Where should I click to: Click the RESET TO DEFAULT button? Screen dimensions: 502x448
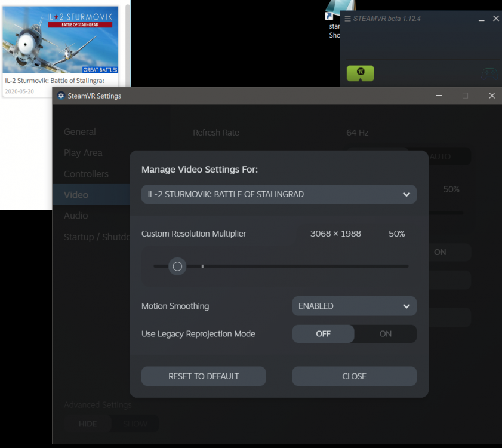click(x=204, y=376)
